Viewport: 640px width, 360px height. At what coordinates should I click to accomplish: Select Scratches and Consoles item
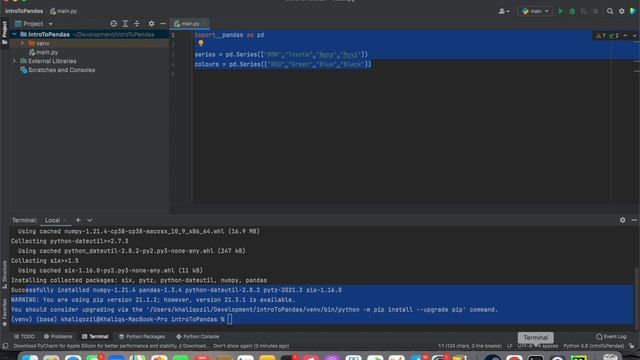click(x=58, y=70)
